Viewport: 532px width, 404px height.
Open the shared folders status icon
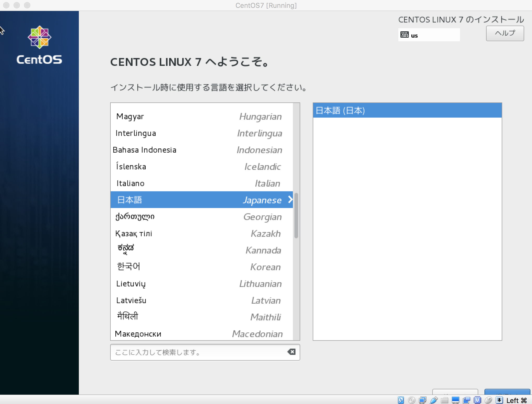[x=445, y=400]
